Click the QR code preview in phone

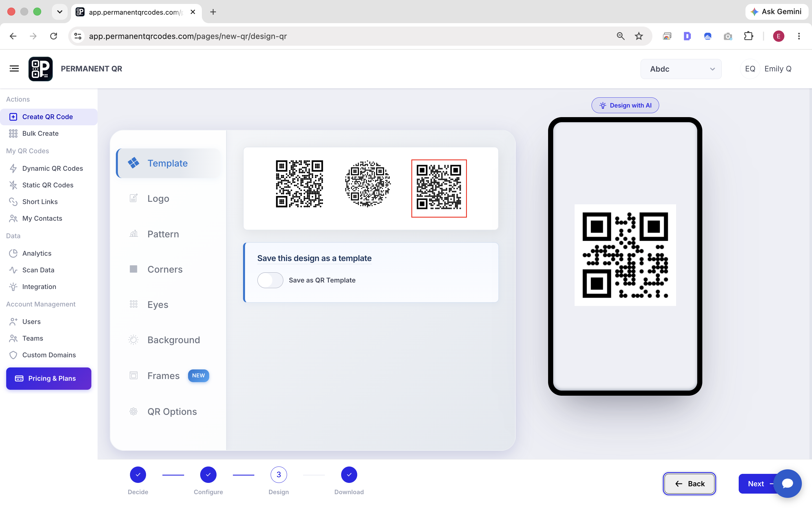coord(625,255)
